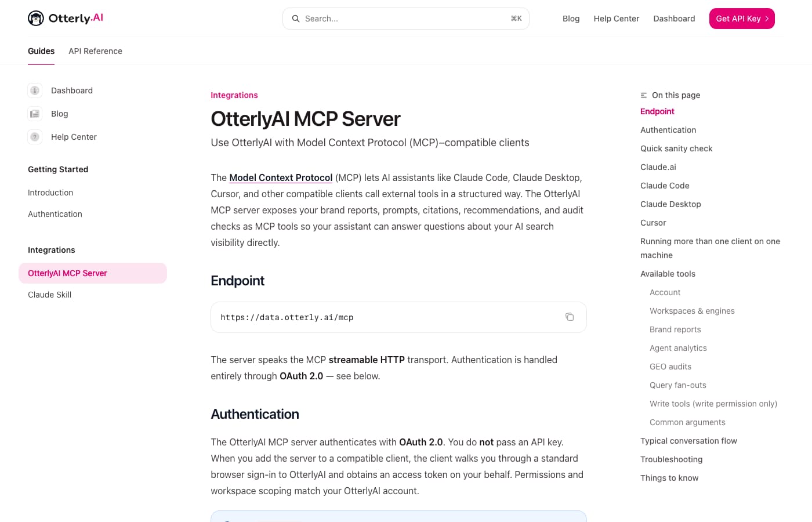The height and width of the screenshot is (522, 812).
Task: Click the Blog newspaper sidebar icon
Action: tap(35, 114)
